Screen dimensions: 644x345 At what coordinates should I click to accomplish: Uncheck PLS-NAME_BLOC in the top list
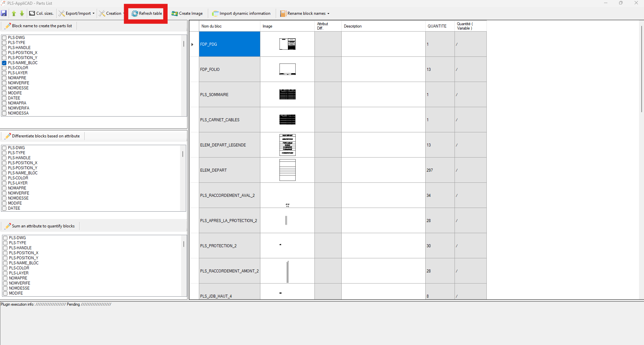(x=4, y=63)
